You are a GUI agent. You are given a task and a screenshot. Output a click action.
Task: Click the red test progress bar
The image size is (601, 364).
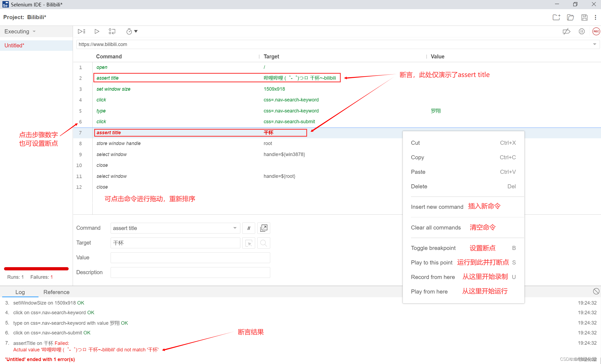click(36, 269)
